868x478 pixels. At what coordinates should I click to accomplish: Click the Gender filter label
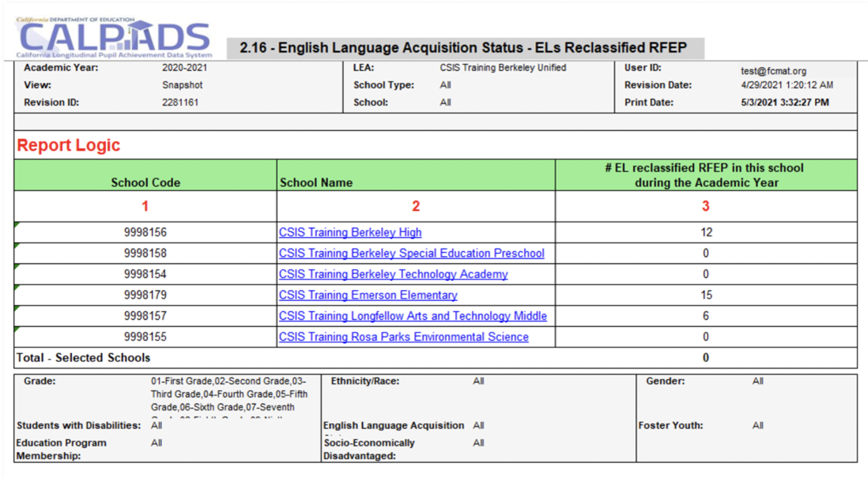[x=665, y=381]
